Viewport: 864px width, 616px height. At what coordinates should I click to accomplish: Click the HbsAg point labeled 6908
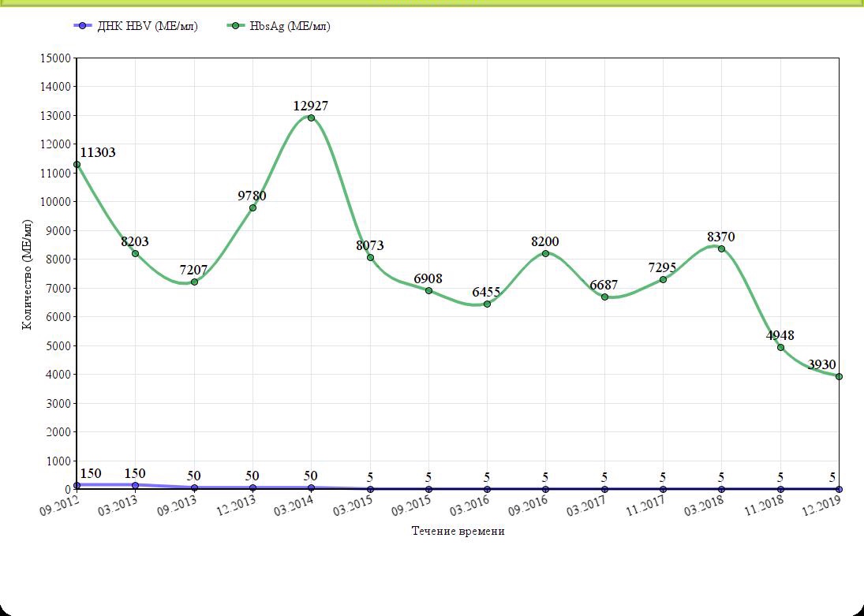(x=428, y=290)
